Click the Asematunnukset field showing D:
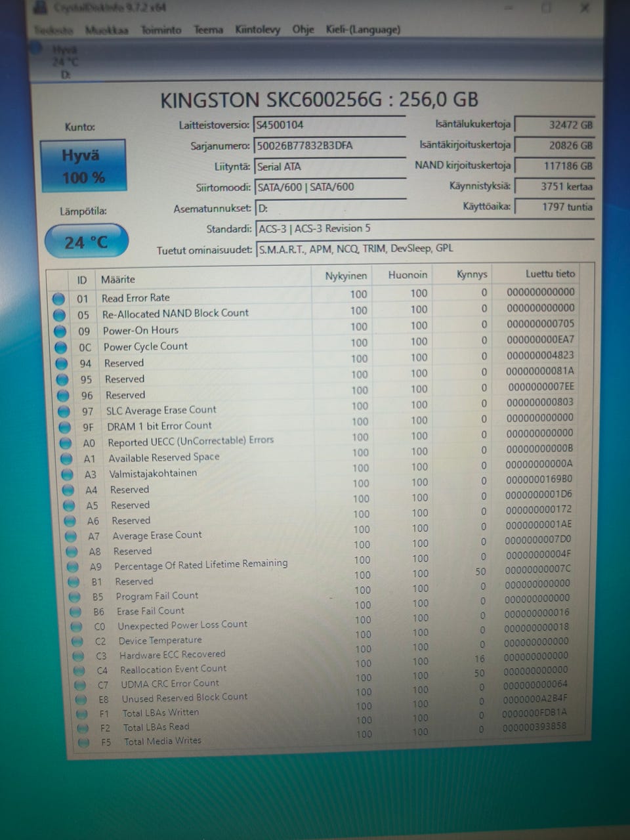Screen dimensions: 630x840 click(330, 209)
